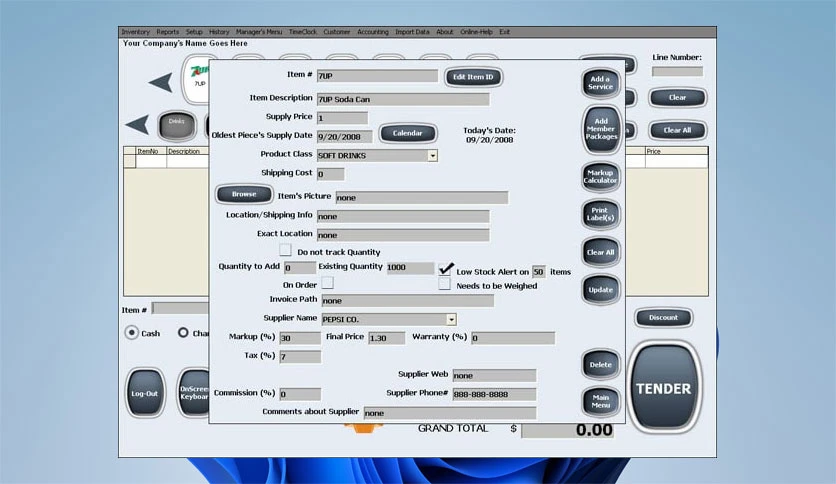Click the Low Stock Alert items count field
836x484 pixels.
coord(538,272)
